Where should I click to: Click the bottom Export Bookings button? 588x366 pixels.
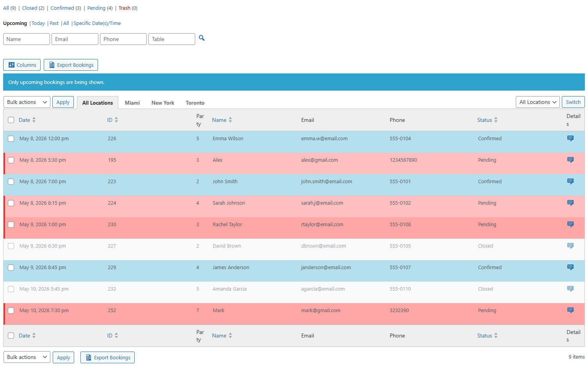[107, 357]
